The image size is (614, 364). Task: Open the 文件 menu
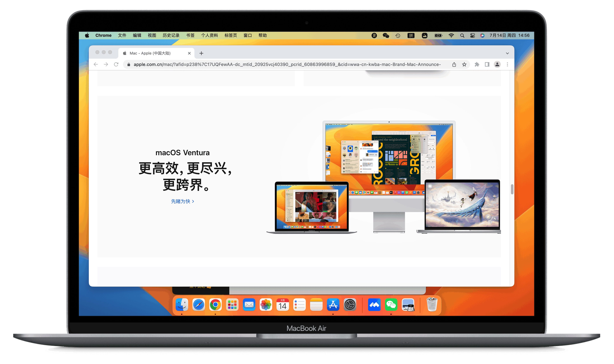tap(122, 35)
